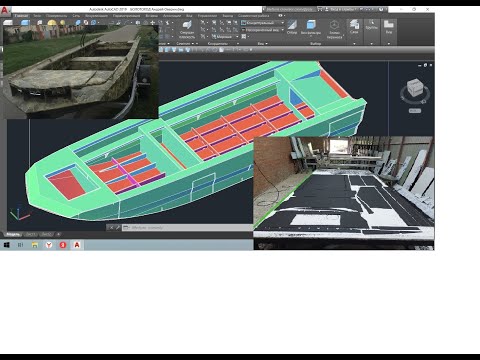480x360 pixels.
Task: Open the Layers (Слои) panel button
Action: point(354,27)
